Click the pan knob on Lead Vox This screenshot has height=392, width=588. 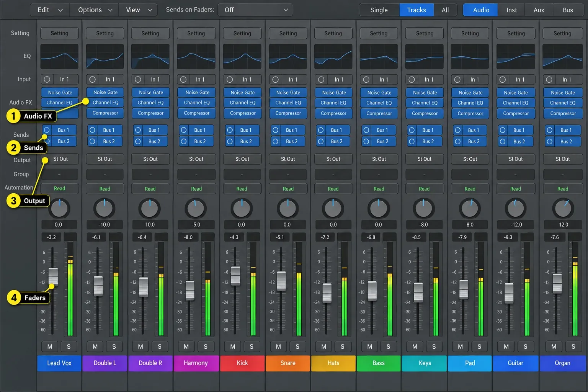tap(59, 208)
